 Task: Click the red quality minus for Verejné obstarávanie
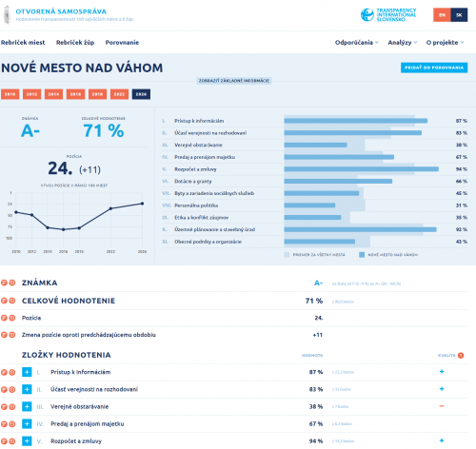click(x=442, y=406)
